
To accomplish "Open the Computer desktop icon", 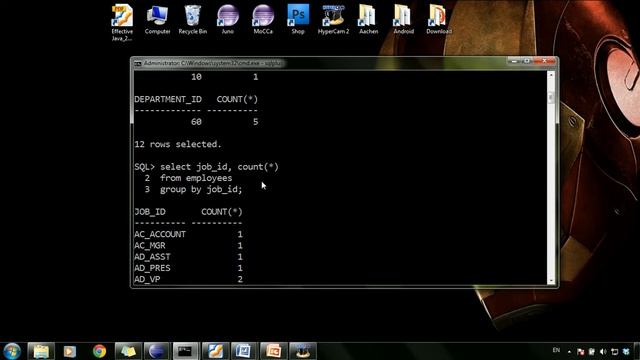I will (x=157, y=20).
